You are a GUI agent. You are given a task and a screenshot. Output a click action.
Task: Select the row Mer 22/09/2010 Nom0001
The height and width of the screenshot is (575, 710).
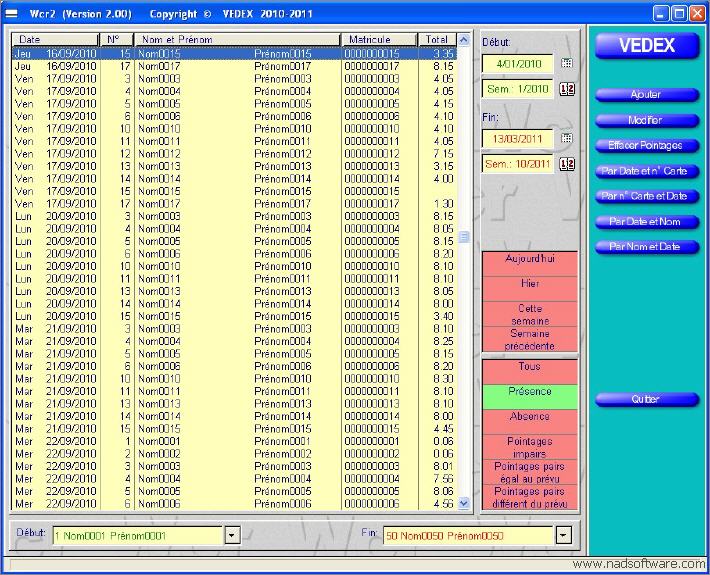[234, 441]
